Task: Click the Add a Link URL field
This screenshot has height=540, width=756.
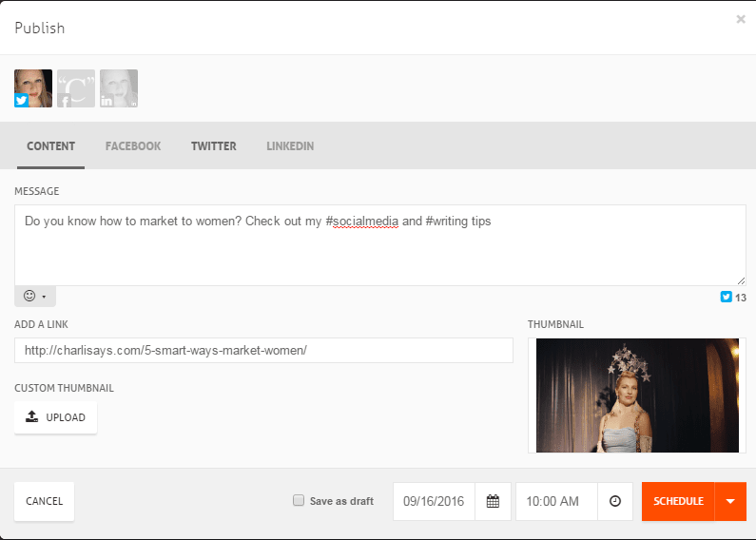Action: point(263,350)
